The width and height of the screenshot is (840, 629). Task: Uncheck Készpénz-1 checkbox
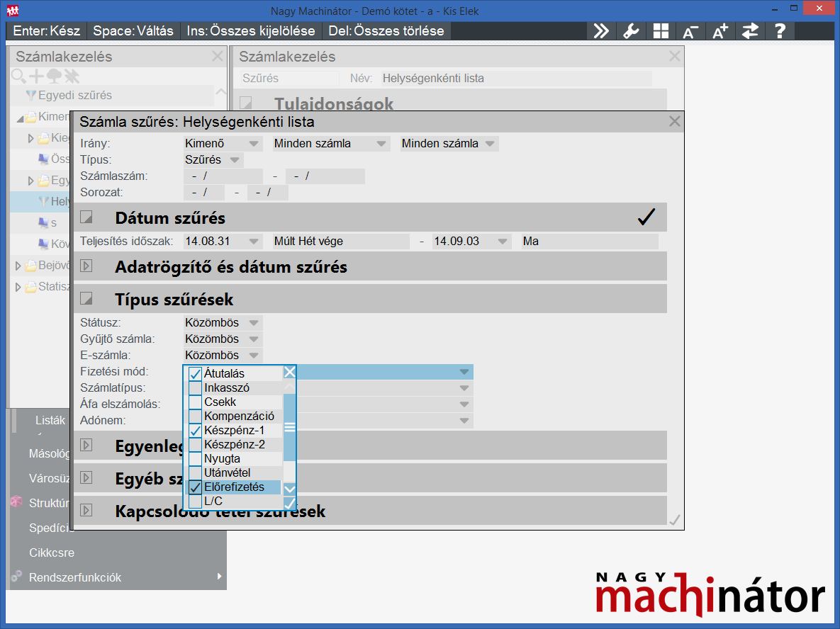[195, 431]
